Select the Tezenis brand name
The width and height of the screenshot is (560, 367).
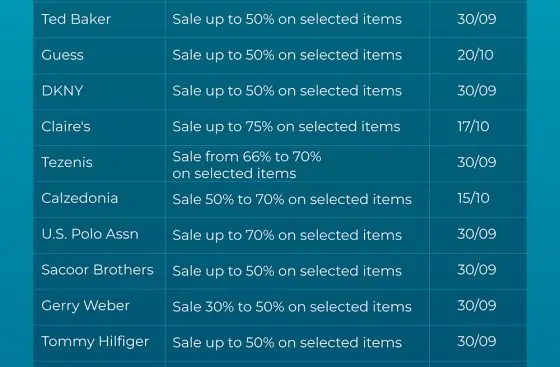[67, 162]
